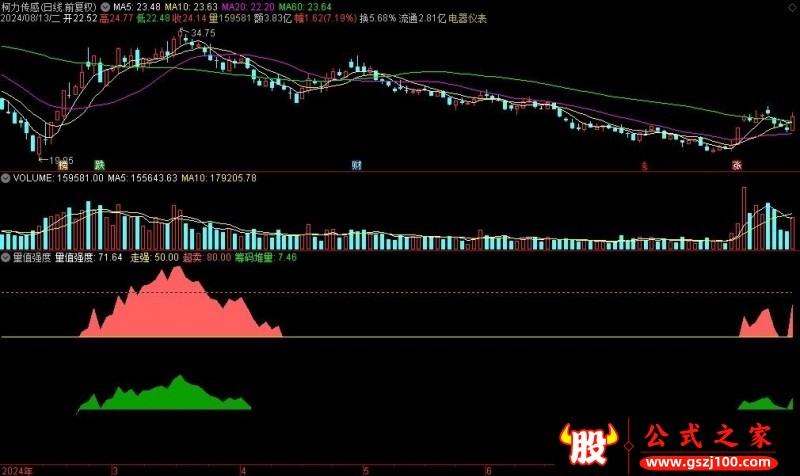Open the VOLUME panel dropdown circle
Viewport: 800px width, 476px height.
click(x=6, y=178)
